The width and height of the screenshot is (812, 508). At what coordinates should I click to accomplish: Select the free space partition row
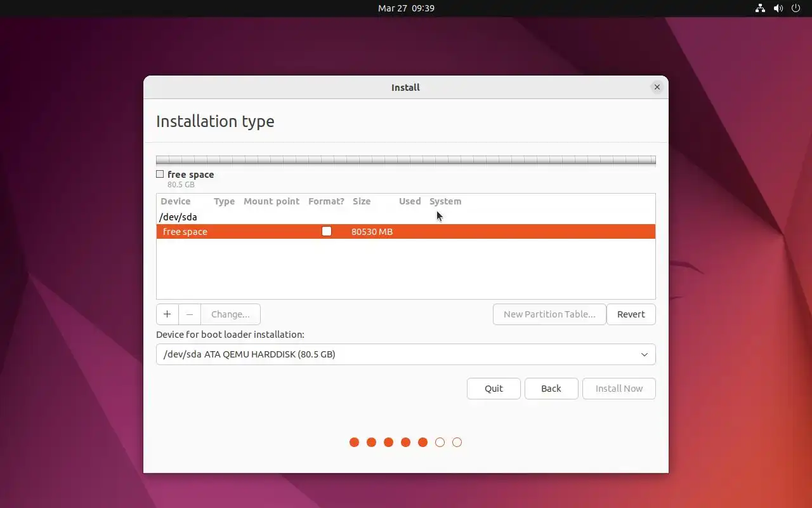coord(406,232)
